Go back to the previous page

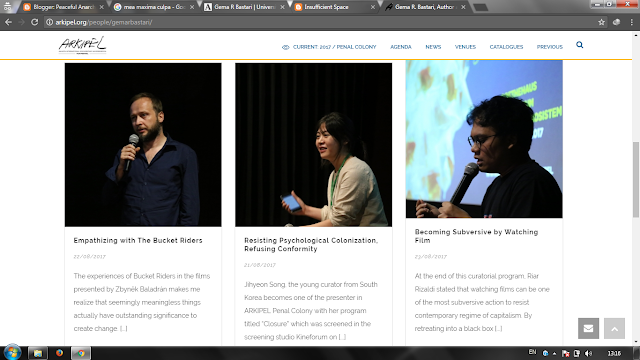point(8,22)
